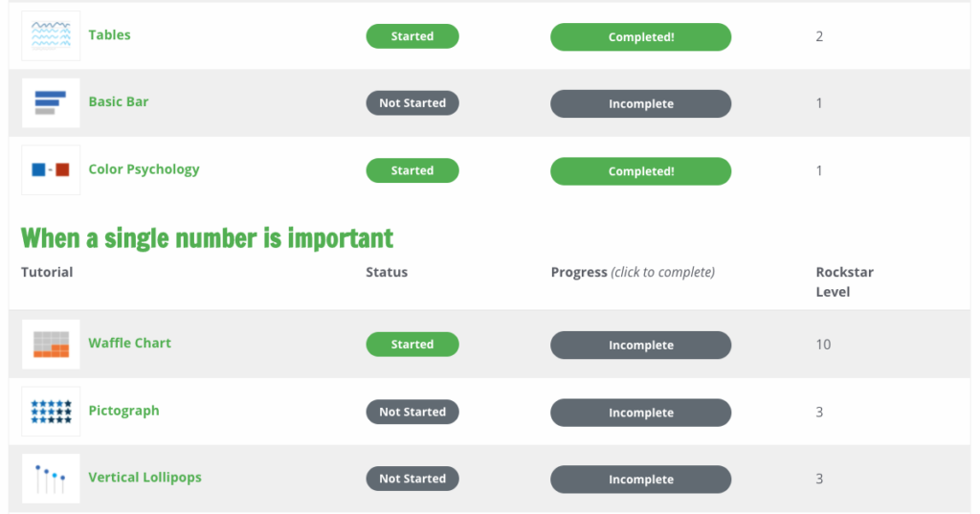Mark Basic Bar progress as complete
Screen dimensions: 980x514
coord(640,103)
